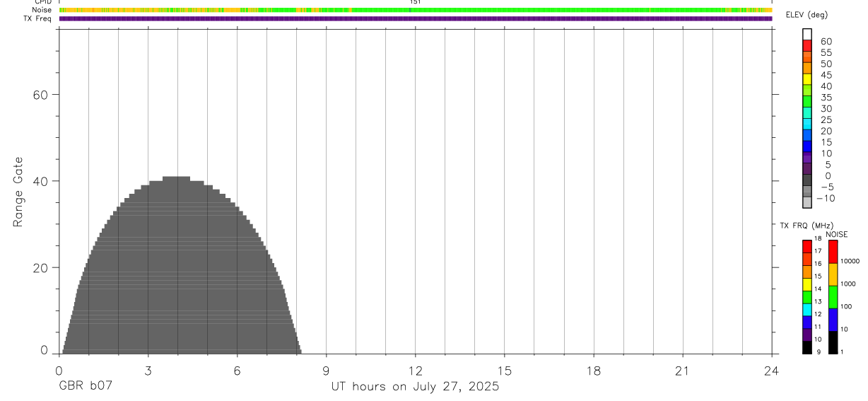Click the '60' tick label on Range Gate axis

tap(40, 95)
